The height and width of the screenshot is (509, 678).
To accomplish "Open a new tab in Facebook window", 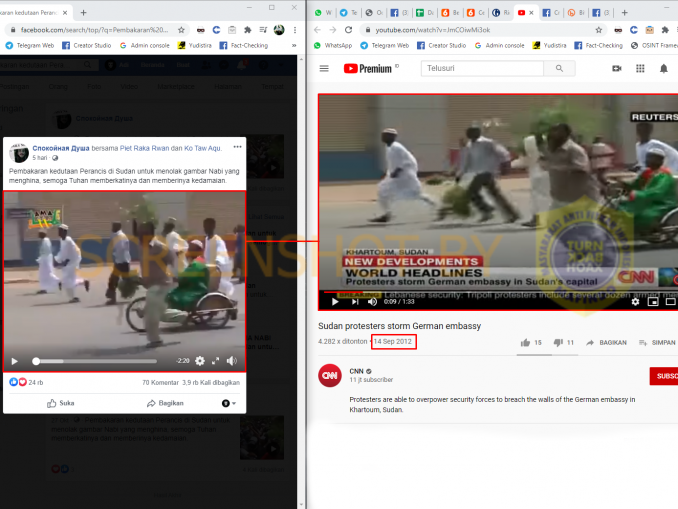I will [x=84, y=13].
